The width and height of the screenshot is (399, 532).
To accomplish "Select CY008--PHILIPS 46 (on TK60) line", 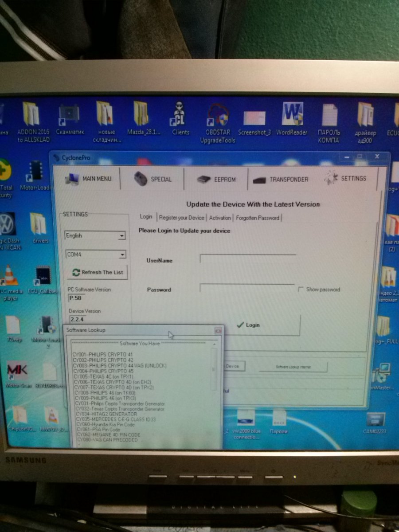I will [105, 393].
